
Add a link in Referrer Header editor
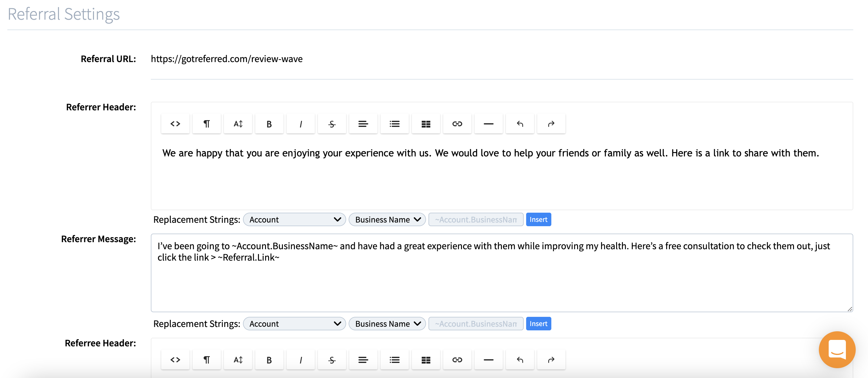click(x=457, y=124)
